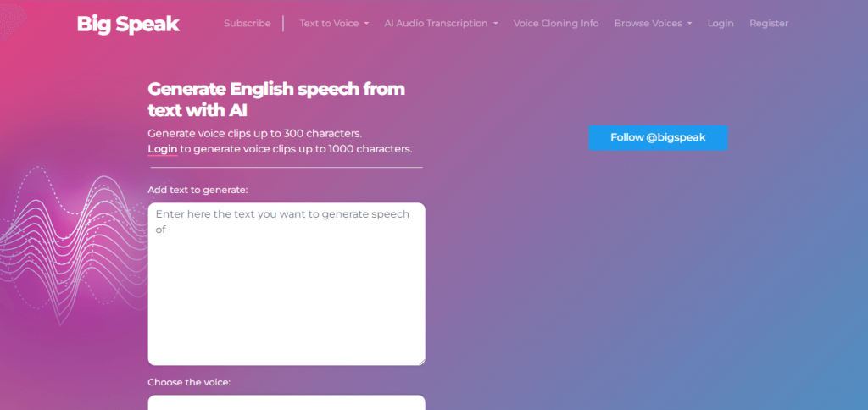Select the text 'Generate voice clips up to 300 characters.'
This screenshot has width=868, height=410.
tap(255, 133)
